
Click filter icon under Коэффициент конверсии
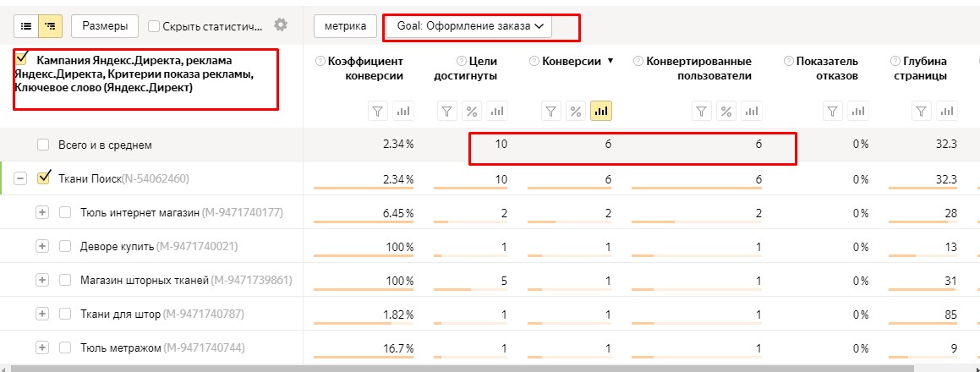click(x=378, y=111)
